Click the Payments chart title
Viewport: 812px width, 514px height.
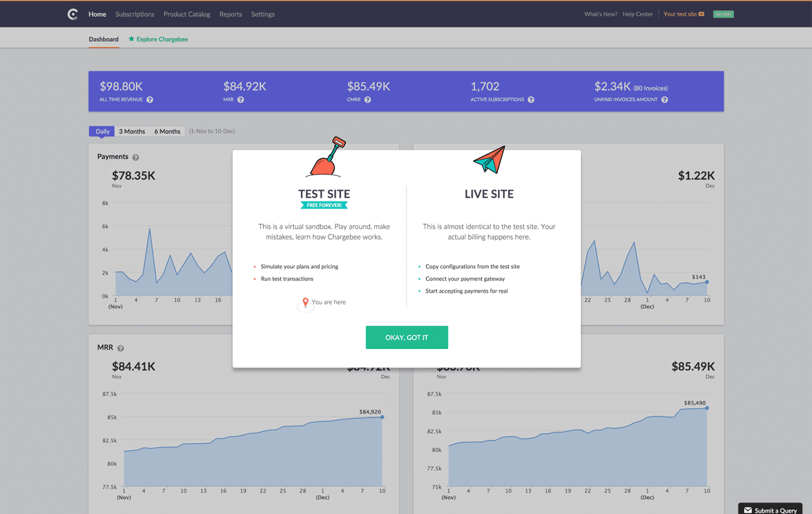click(113, 157)
